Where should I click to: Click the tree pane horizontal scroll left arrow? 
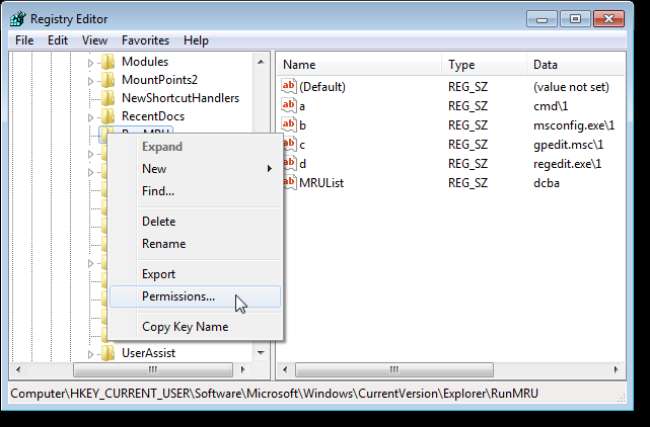pyautogui.click(x=18, y=369)
